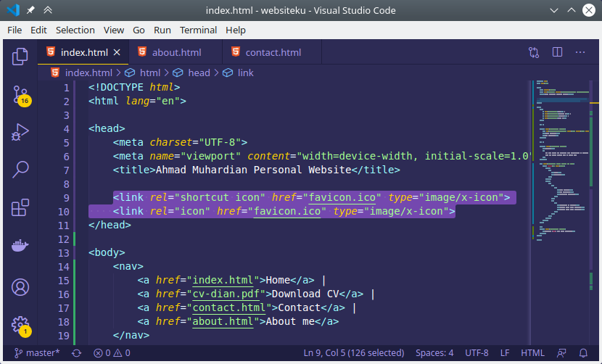Open the Accounts icon in activity bar
The width and height of the screenshot is (602, 364).
pos(20,287)
